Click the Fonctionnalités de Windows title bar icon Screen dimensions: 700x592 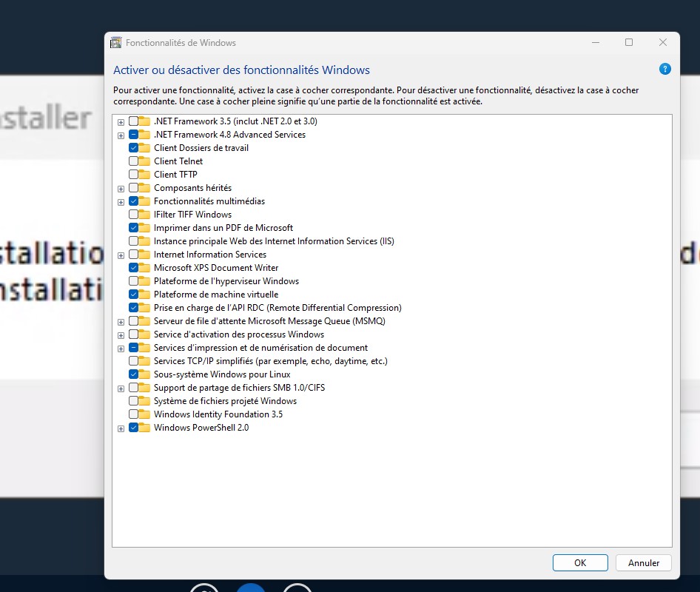[116, 43]
